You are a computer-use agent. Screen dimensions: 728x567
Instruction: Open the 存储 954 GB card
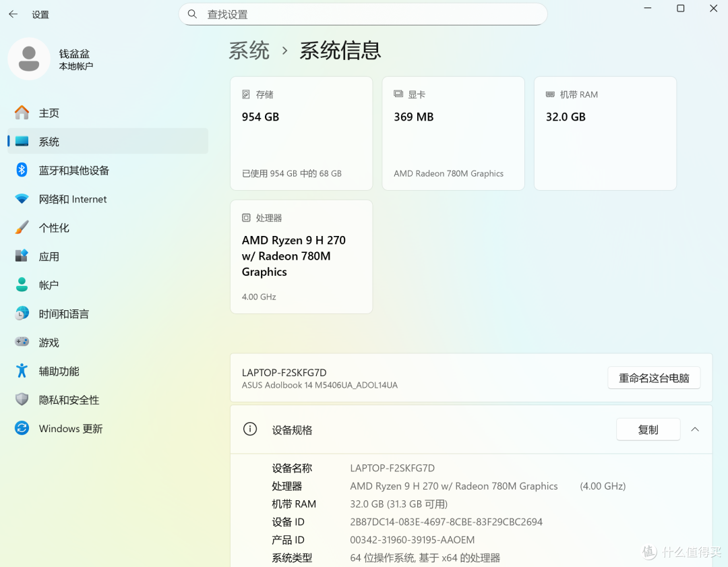301,133
